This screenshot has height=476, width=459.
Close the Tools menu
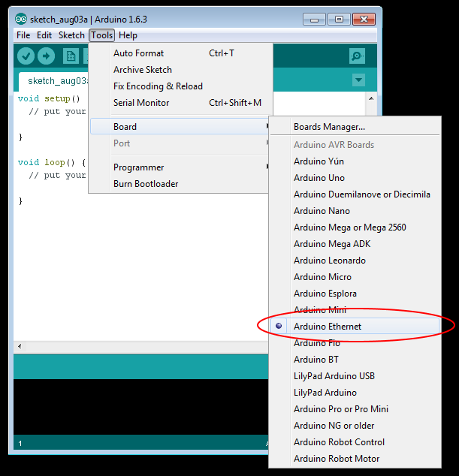(x=101, y=35)
